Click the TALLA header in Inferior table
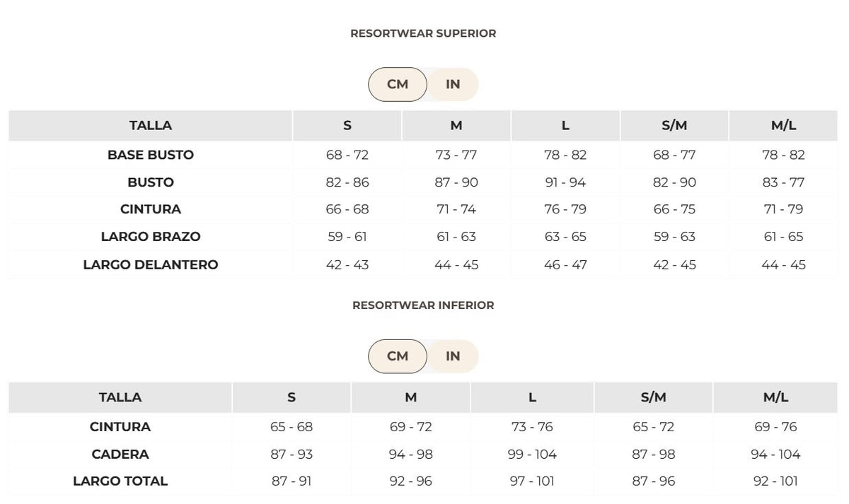The width and height of the screenshot is (849, 504). [120, 398]
